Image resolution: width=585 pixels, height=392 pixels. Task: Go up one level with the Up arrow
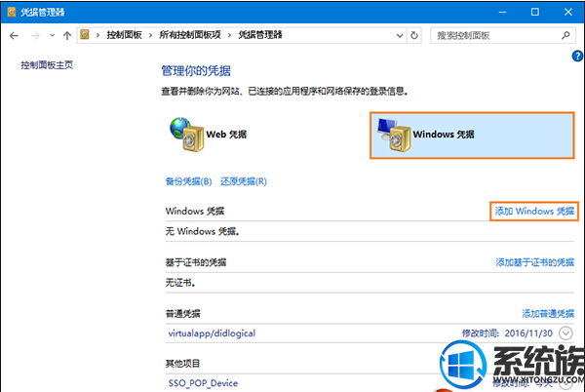pos(67,36)
